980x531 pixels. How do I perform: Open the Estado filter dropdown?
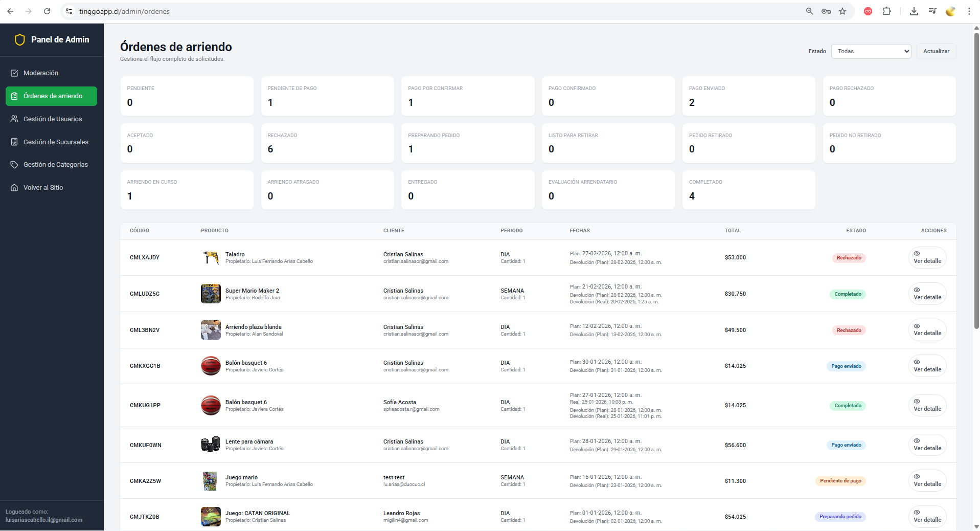coord(871,51)
